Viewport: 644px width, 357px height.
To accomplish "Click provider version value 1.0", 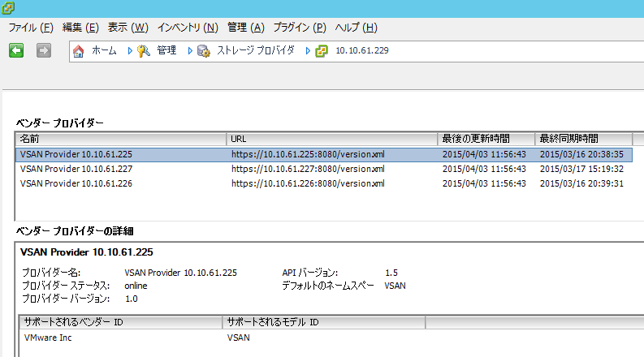I will click(132, 299).
